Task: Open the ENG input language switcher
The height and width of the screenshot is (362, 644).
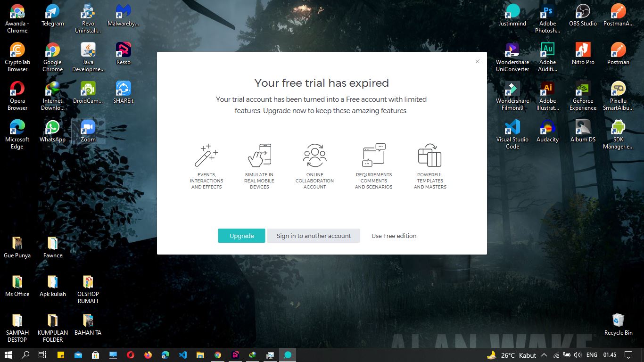Action: (592, 355)
